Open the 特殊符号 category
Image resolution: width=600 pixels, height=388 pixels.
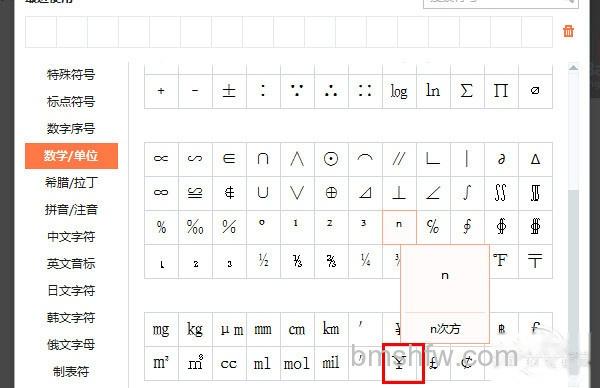[x=71, y=74]
